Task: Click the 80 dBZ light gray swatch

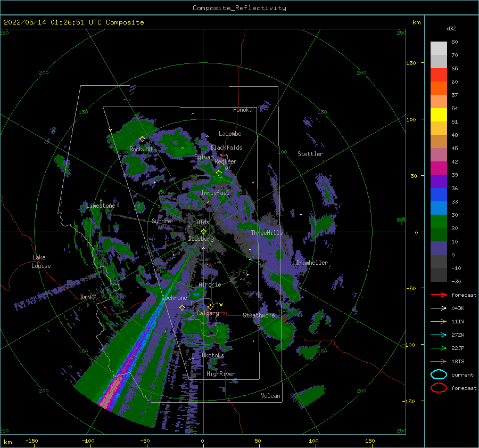Action: click(x=439, y=48)
